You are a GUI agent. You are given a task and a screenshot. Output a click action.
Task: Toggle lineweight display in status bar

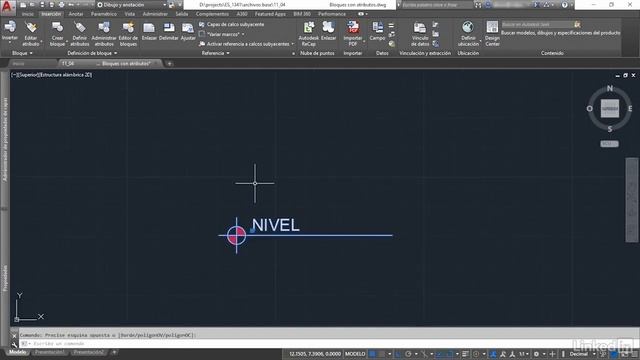(x=465, y=354)
